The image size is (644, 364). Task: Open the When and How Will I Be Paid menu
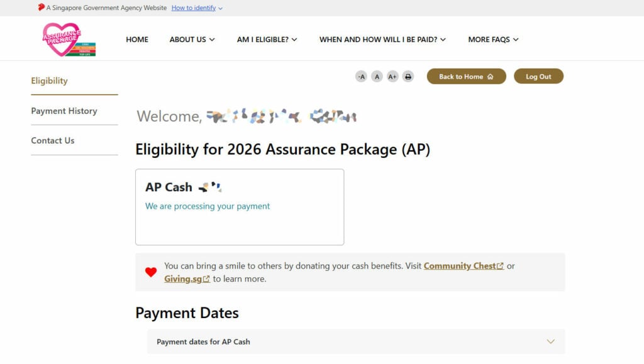pyautogui.click(x=380, y=39)
